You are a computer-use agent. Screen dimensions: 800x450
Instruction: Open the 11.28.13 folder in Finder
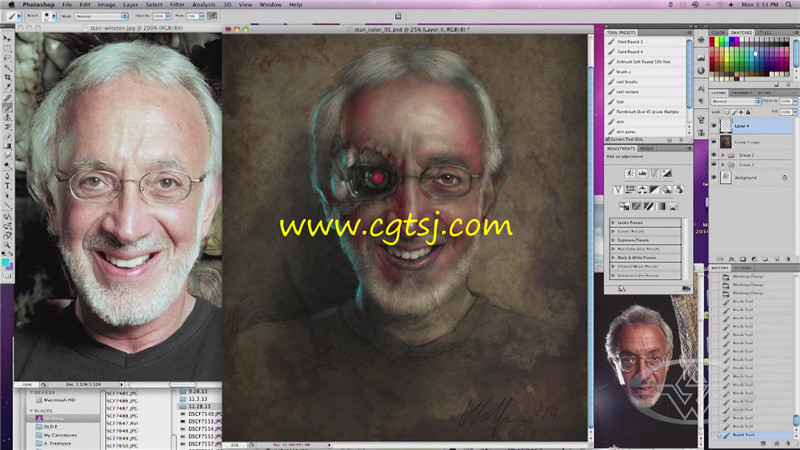pyautogui.click(x=197, y=406)
